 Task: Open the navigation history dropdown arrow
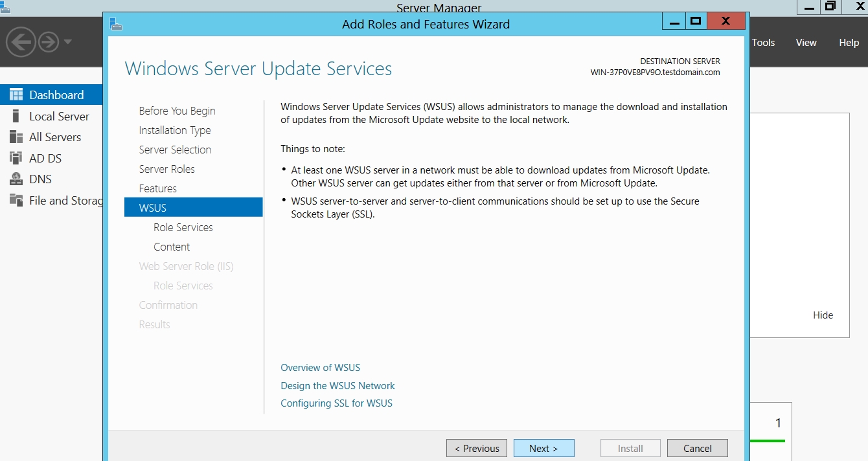tap(67, 43)
